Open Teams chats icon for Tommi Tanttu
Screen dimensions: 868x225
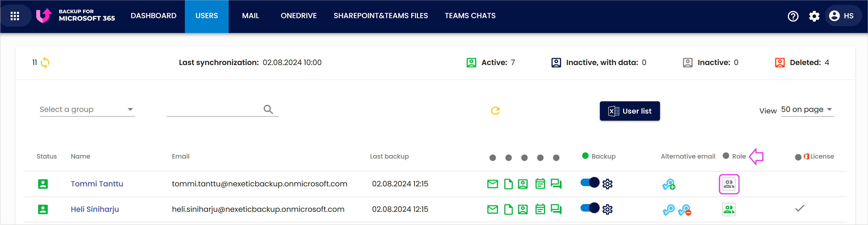click(x=556, y=184)
